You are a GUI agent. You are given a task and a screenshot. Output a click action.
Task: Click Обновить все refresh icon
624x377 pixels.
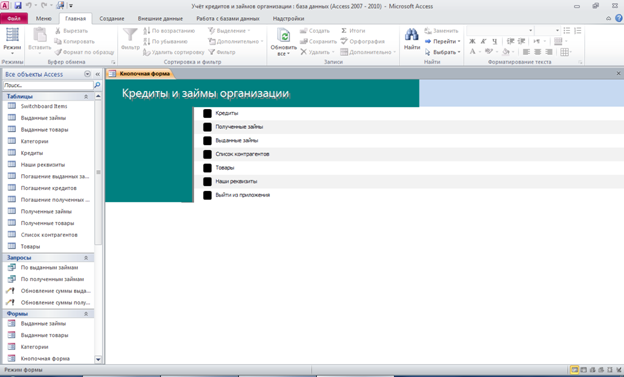283,36
